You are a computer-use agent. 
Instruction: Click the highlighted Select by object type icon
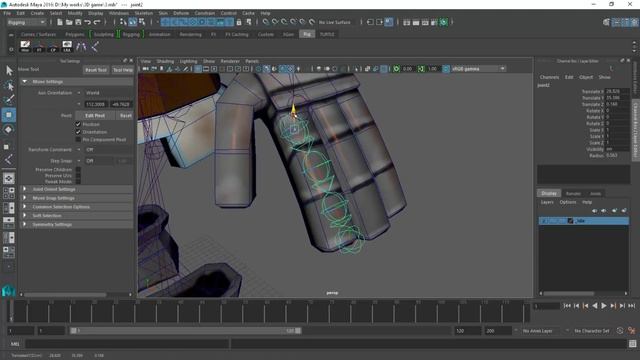(133, 22)
